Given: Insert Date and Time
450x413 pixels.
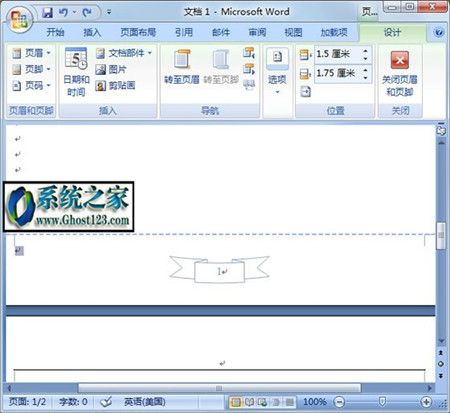Looking at the screenshot, I should coord(76,72).
